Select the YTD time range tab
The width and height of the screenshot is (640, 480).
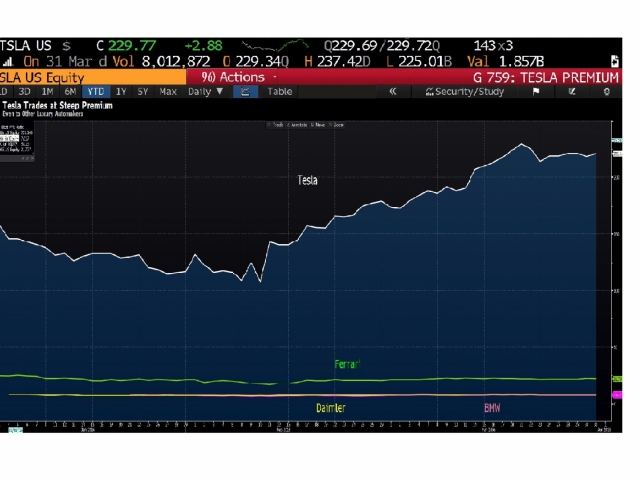click(96, 91)
